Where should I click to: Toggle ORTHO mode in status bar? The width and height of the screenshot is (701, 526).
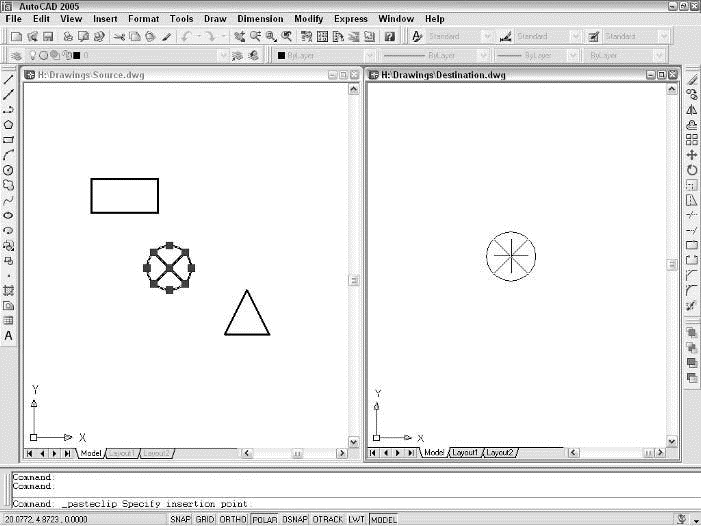[x=234, y=520]
